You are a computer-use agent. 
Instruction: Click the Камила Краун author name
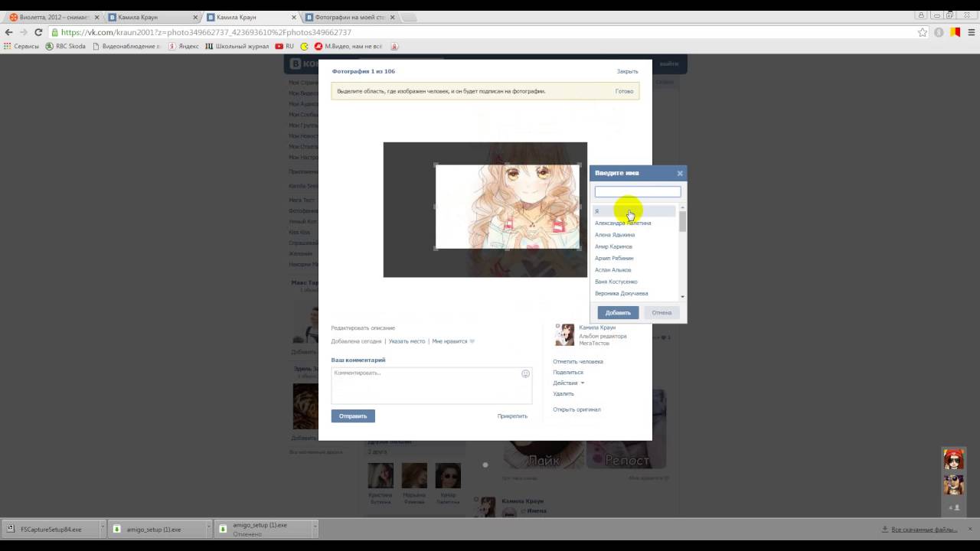597,328
